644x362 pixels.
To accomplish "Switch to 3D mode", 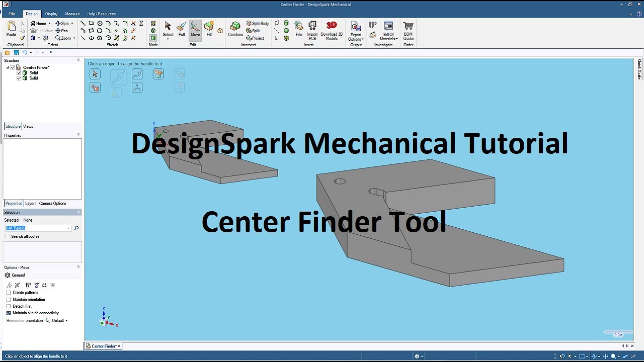I will [153, 38].
